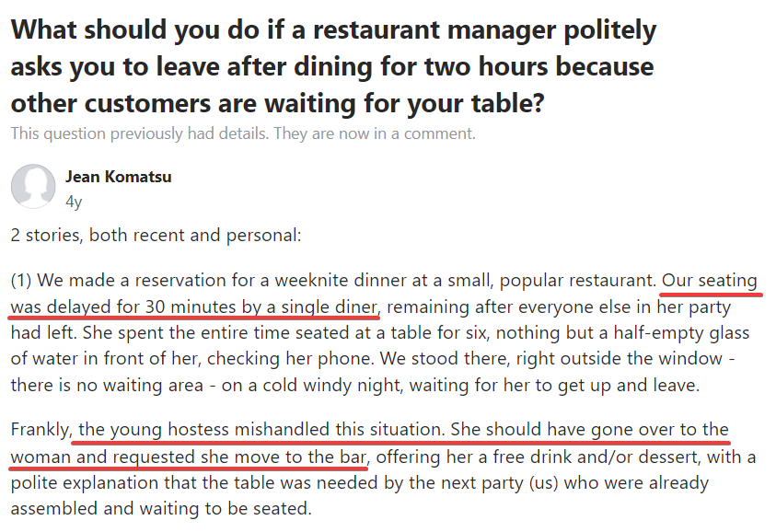Click Jean Komatsu's profile avatar
This screenshot has height=532, width=776.
[x=33, y=187]
